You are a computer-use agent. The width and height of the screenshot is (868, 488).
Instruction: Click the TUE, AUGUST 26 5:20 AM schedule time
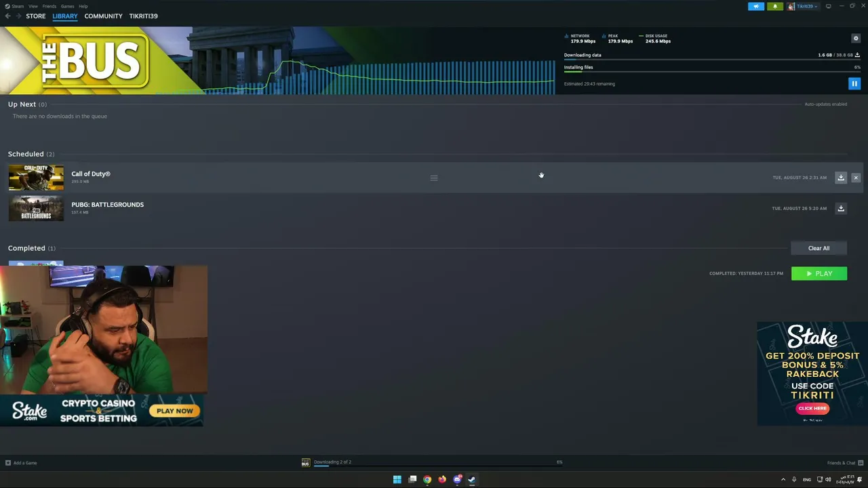[x=799, y=208]
